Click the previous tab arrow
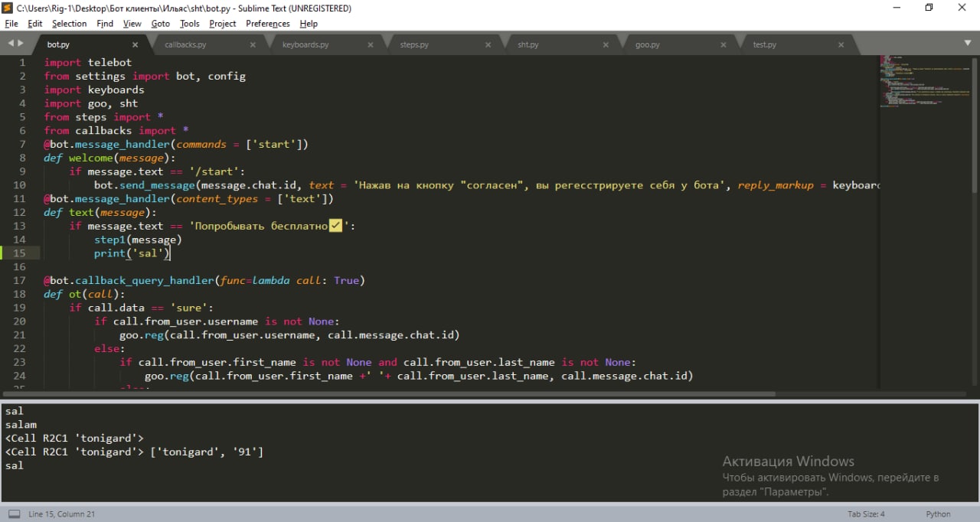 pos(11,44)
